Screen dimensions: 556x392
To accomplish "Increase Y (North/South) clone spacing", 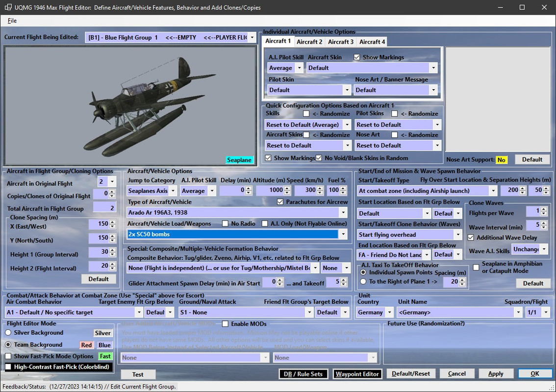I will pyautogui.click(x=112, y=235).
